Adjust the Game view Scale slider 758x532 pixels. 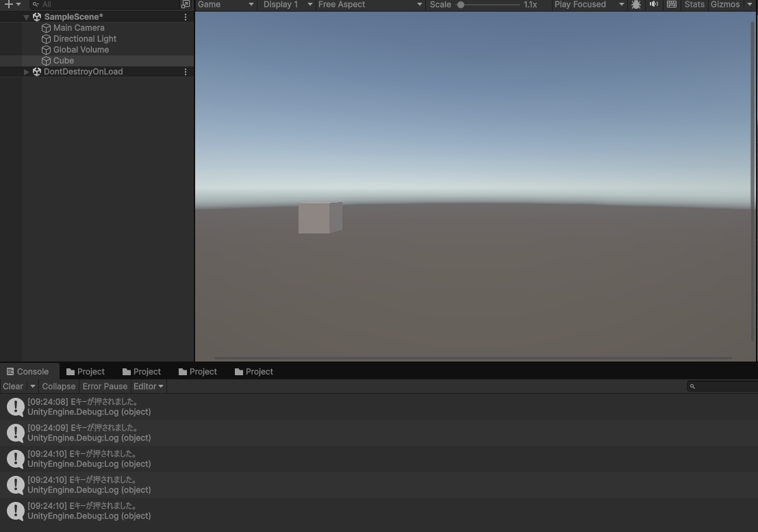488,4
